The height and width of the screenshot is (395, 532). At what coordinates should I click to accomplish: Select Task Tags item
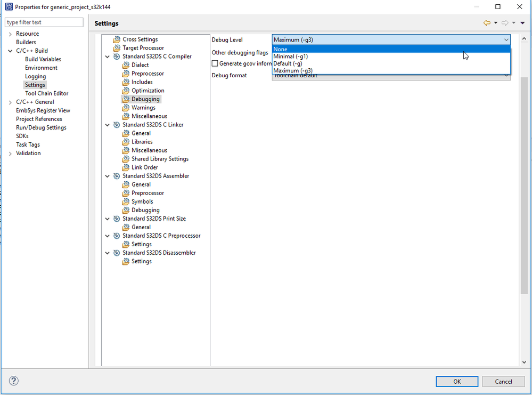coord(28,144)
